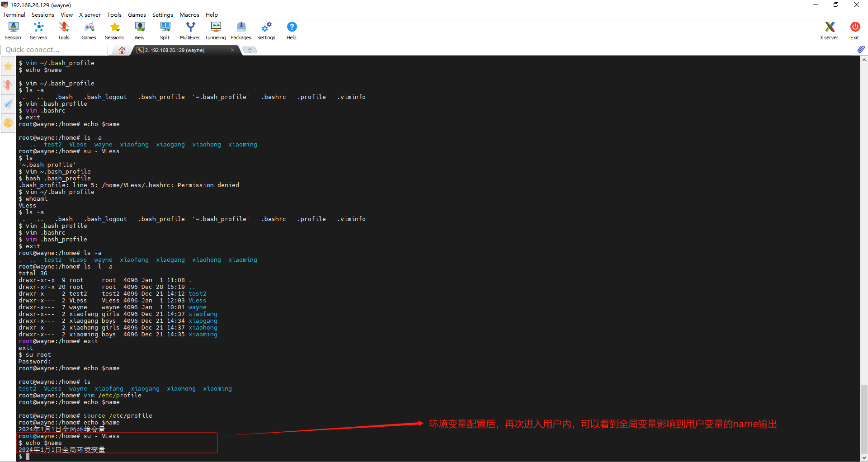Open the Games toolbar icon
This screenshot has height=462, width=868.
point(89,31)
